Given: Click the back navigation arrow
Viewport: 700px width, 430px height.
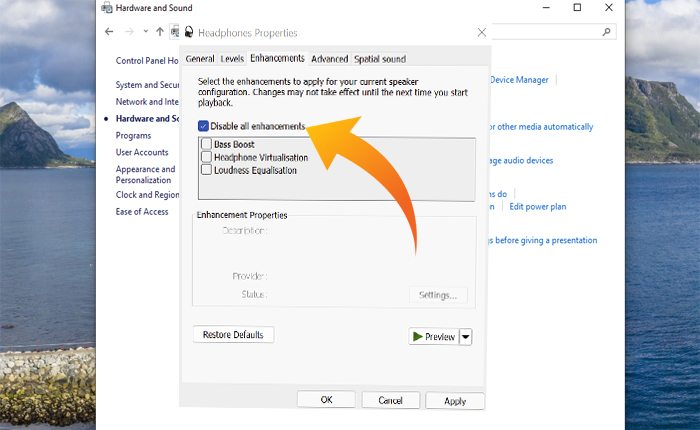Looking at the screenshot, I should tap(109, 32).
